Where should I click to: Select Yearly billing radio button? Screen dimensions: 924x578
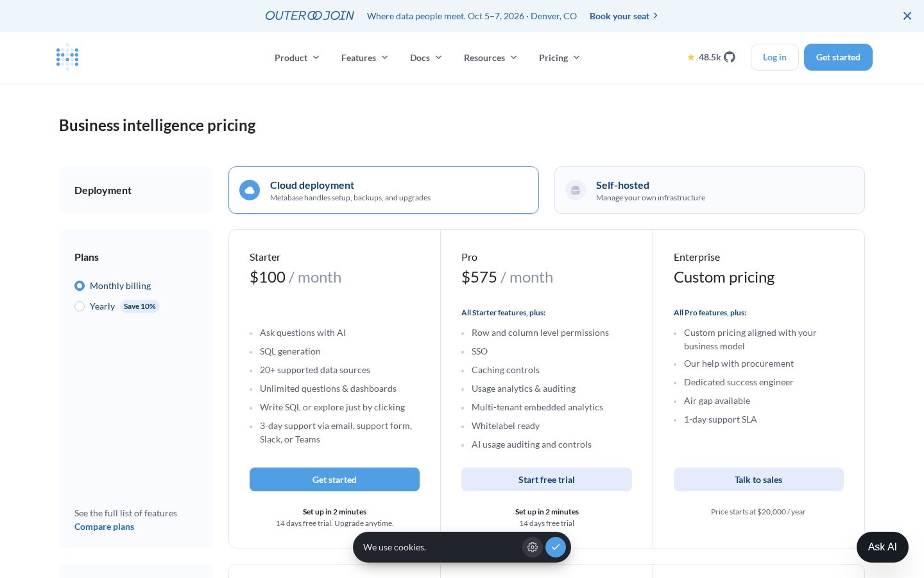(80, 306)
